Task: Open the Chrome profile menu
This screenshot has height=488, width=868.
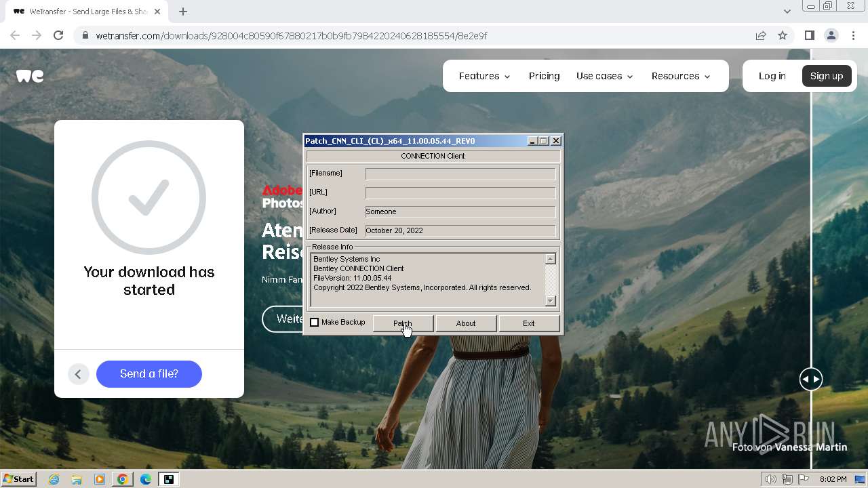Action: 831,35
